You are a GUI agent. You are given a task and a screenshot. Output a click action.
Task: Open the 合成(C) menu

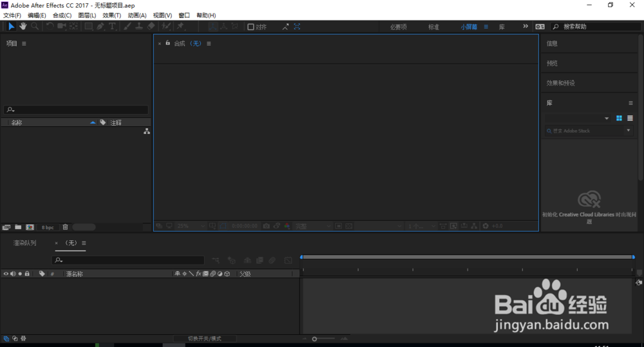[x=62, y=15]
